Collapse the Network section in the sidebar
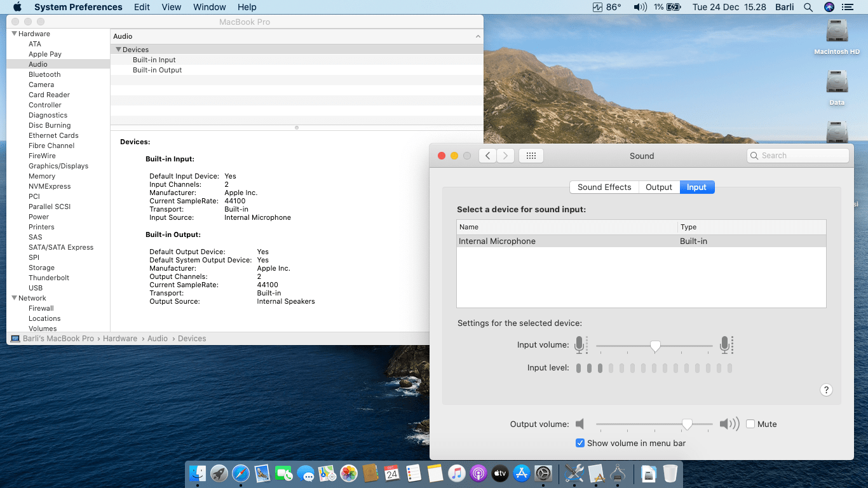868x488 pixels. (14, 298)
